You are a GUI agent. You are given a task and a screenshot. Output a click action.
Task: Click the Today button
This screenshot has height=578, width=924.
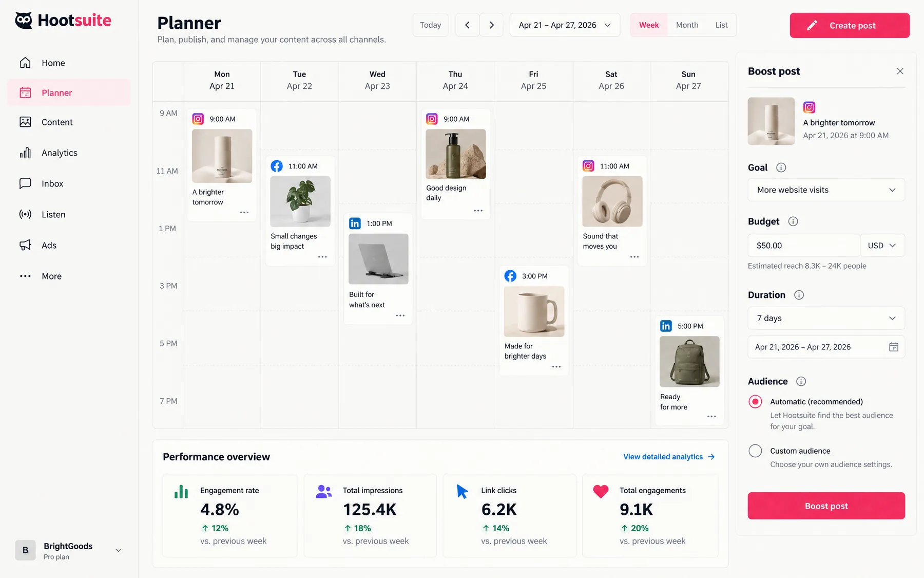[430, 25]
